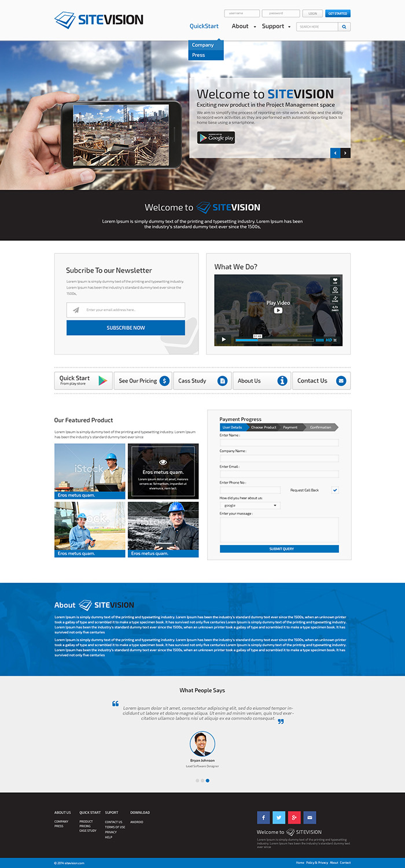Click the Google Plus icon in the footer
The width and height of the screenshot is (405, 868).
294,818
